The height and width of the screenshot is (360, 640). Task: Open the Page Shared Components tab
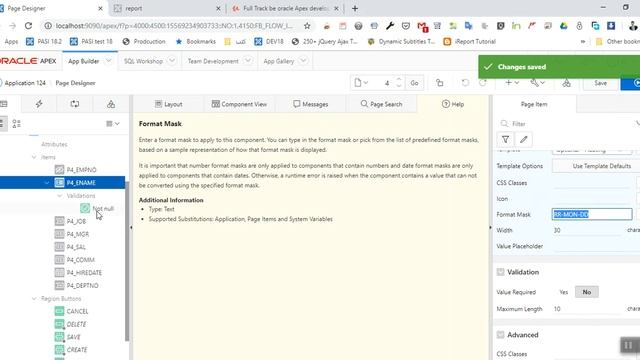(x=111, y=104)
